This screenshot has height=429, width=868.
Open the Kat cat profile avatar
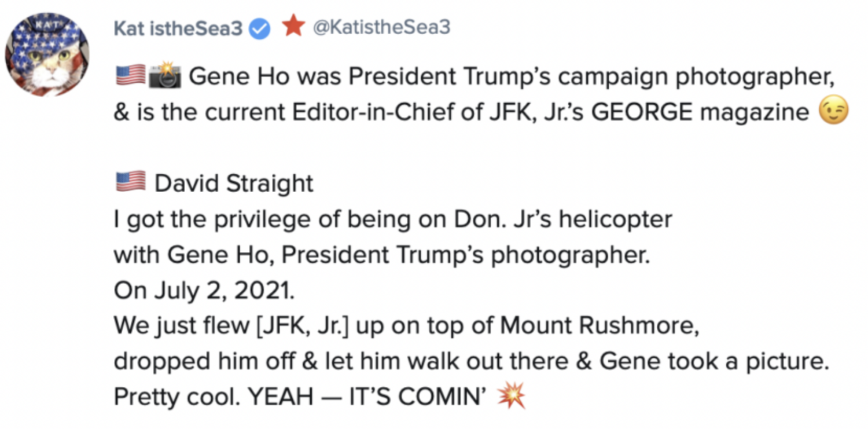(47, 53)
